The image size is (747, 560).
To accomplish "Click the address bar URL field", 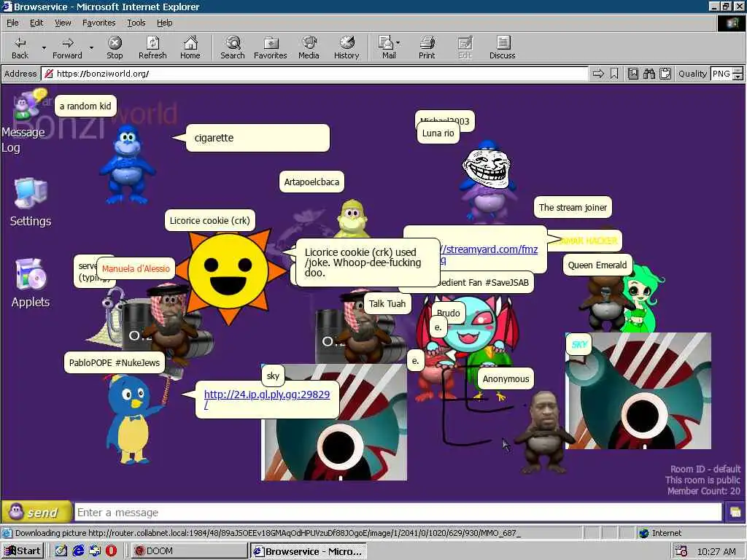I will click(x=314, y=74).
